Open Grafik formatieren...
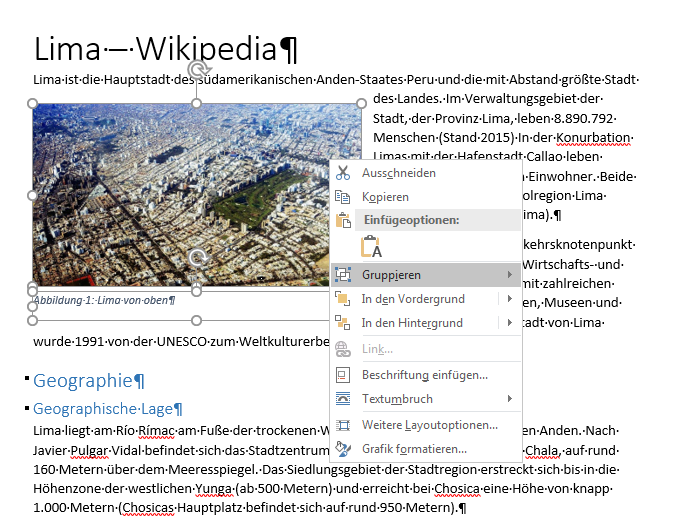 427,449
